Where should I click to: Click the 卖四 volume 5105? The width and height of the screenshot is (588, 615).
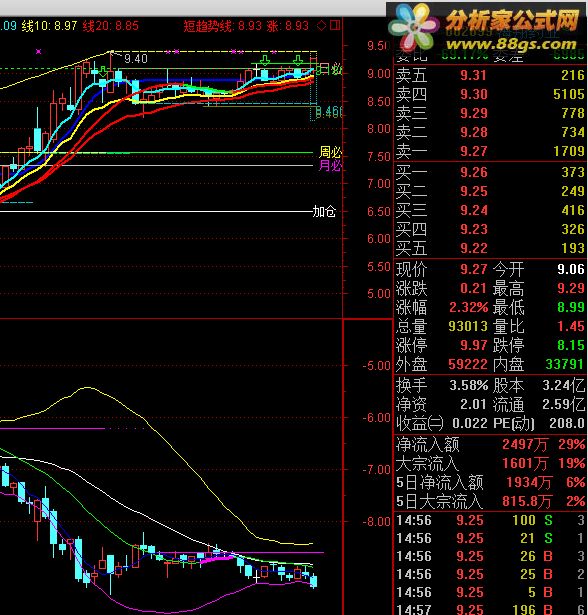coord(569,94)
